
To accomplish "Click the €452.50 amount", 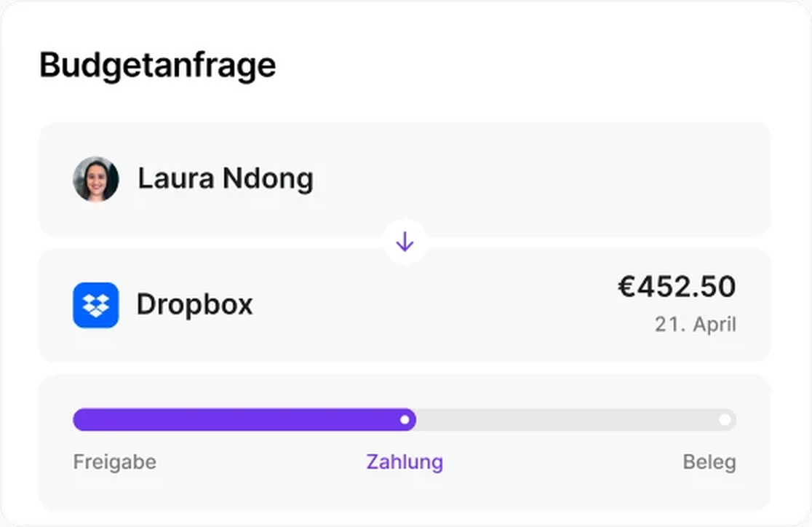I will (x=677, y=287).
